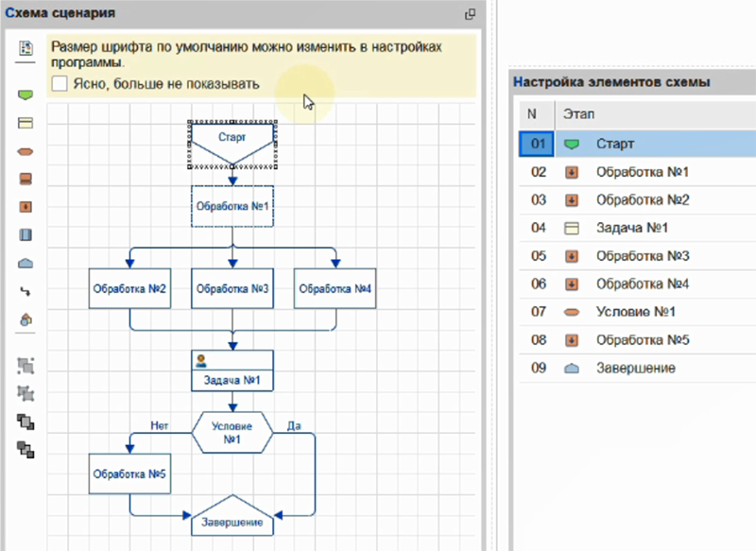This screenshot has width=756, height=551.
Task: Click the number cell 07 in the list
Action: pyautogui.click(x=538, y=312)
